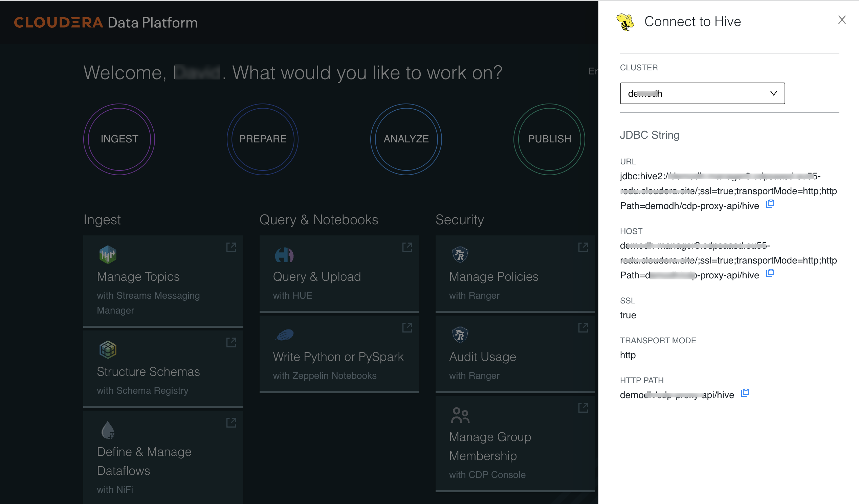Open Define & Manage Dataflows card
The width and height of the screenshot is (859, 504).
[163, 457]
